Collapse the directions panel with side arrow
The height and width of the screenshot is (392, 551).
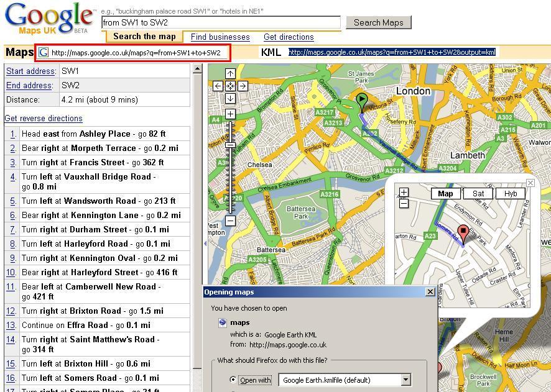click(205, 244)
